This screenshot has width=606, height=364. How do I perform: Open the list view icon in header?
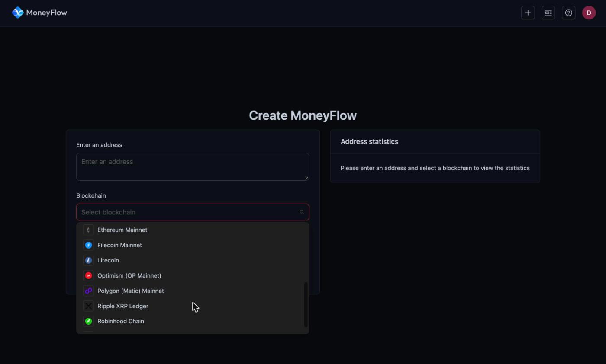tap(548, 13)
